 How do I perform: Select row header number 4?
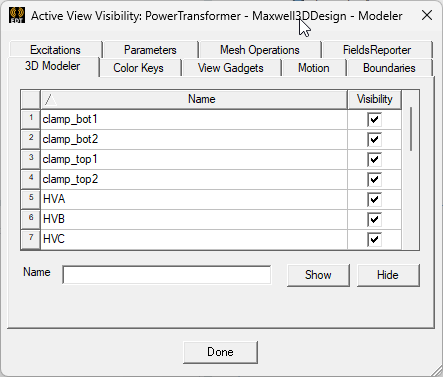click(31, 179)
